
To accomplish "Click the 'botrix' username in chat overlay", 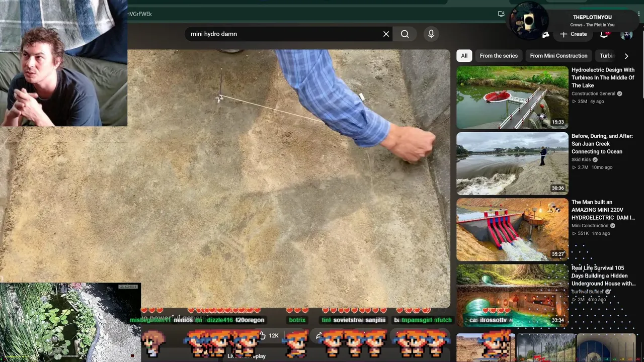I will [x=297, y=320].
